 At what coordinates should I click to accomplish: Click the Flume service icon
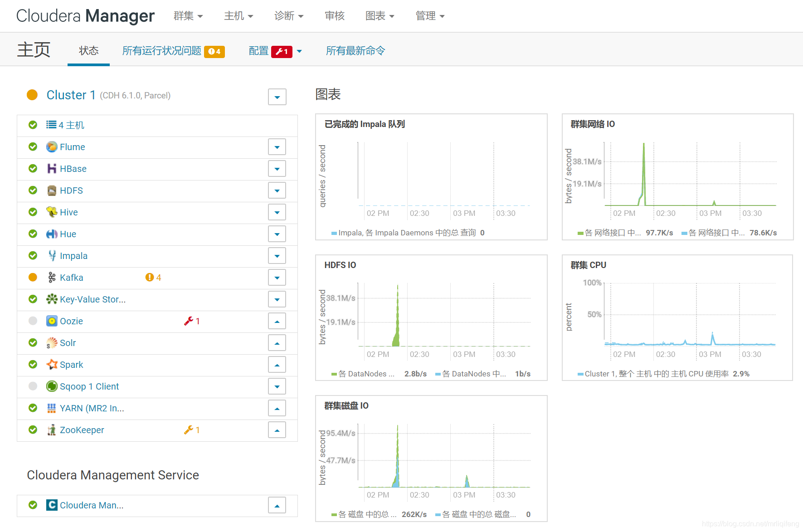click(52, 147)
